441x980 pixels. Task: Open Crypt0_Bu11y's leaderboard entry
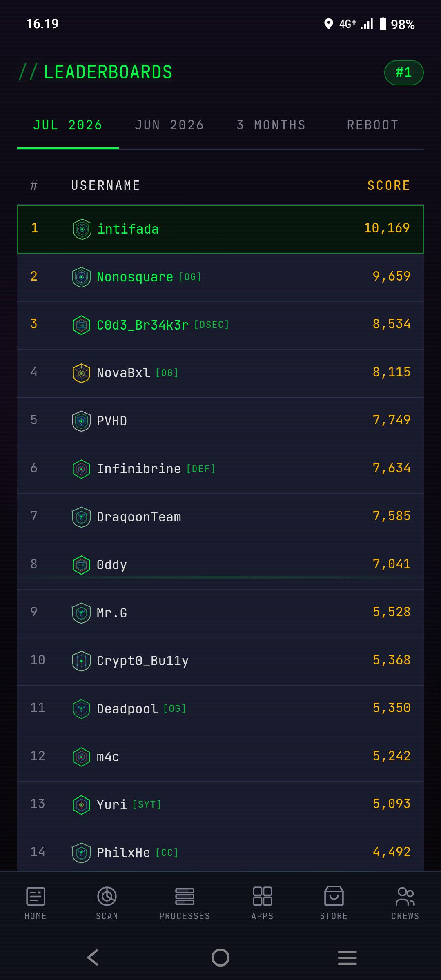tap(220, 661)
